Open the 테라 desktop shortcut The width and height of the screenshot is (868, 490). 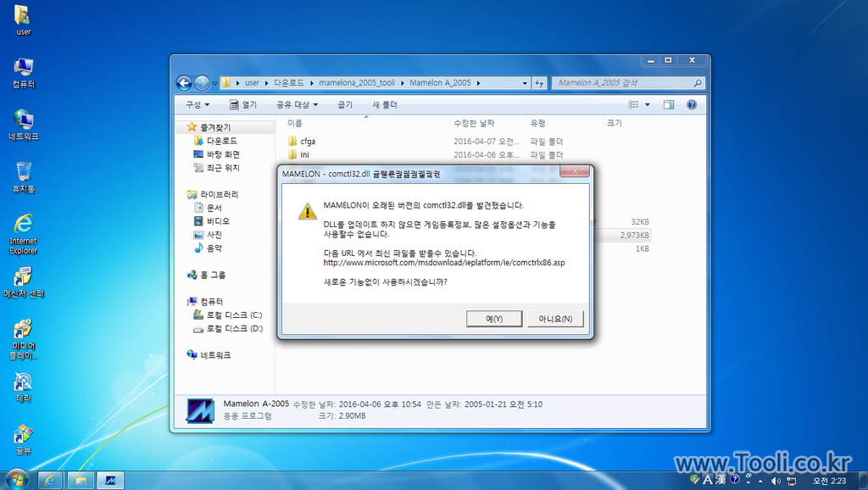pyautogui.click(x=23, y=387)
